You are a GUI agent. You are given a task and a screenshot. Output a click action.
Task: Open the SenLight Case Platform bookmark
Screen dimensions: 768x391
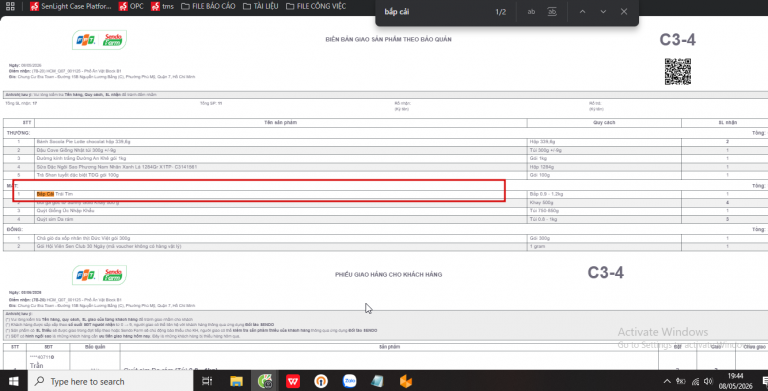71,6
